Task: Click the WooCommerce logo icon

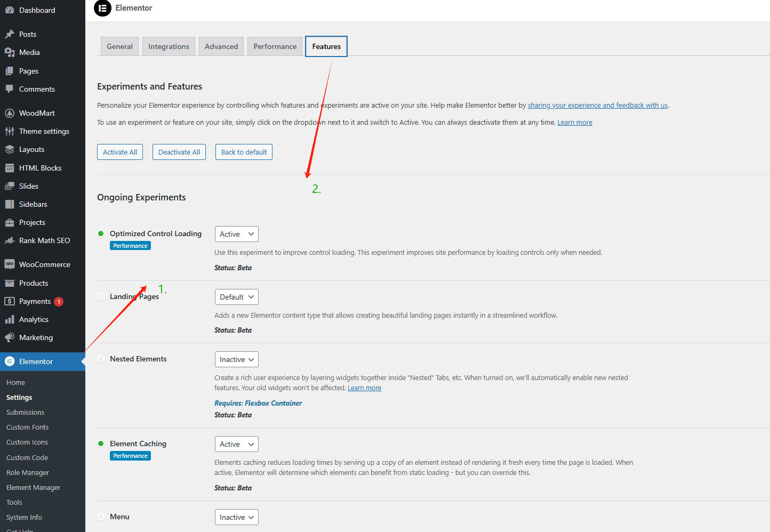Action: click(x=10, y=264)
